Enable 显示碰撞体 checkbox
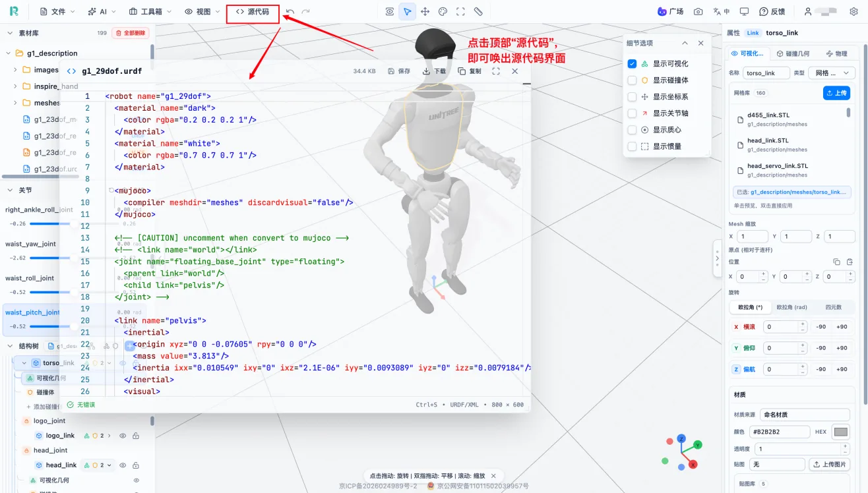 tap(632, 80)
